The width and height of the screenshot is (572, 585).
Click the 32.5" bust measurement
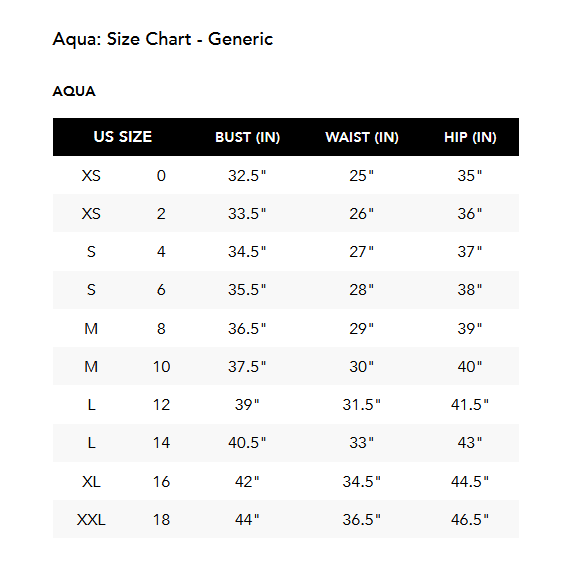247,176
